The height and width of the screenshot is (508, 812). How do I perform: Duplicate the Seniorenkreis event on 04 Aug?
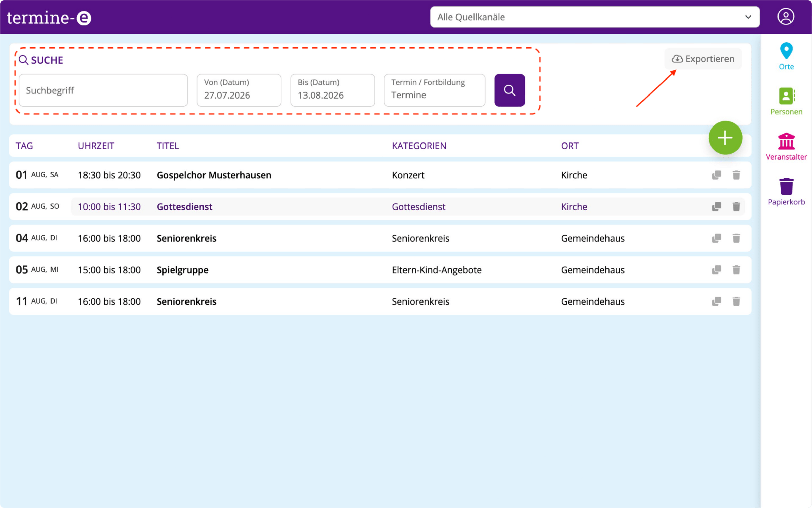click(x=716, y=238)
